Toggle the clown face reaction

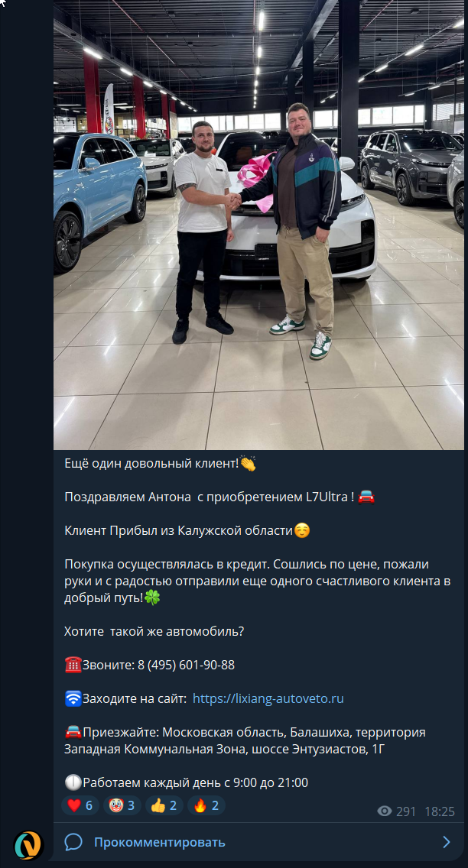pos(122,805)
